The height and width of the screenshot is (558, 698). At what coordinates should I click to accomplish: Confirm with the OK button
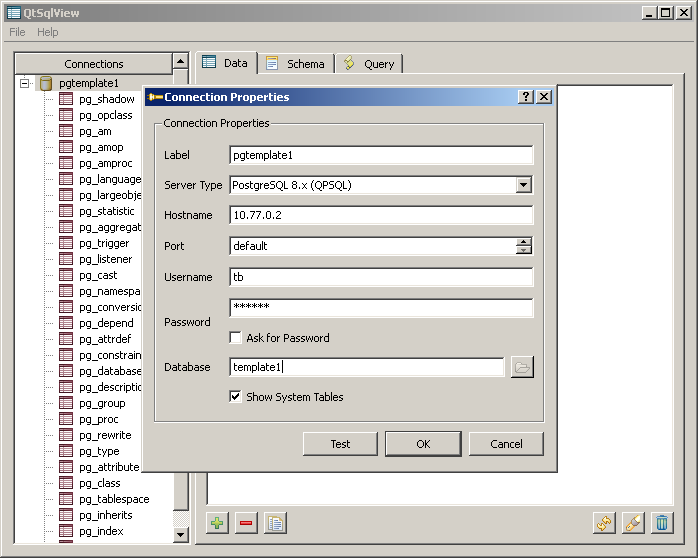(423, 444)
